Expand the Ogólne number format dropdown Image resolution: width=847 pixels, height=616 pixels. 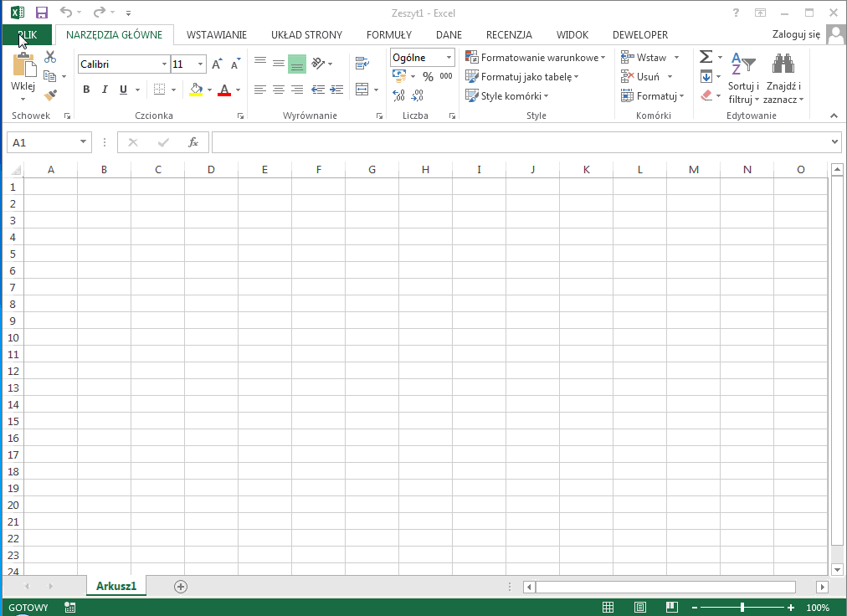tap(449, 58)
